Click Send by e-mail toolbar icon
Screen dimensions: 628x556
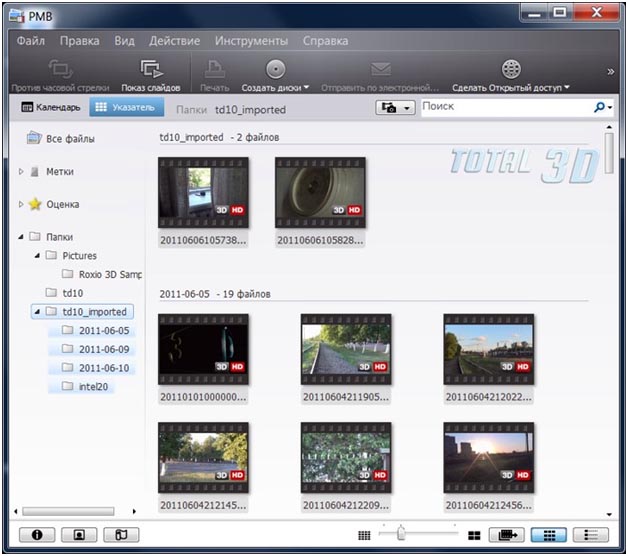click(380, 69)
